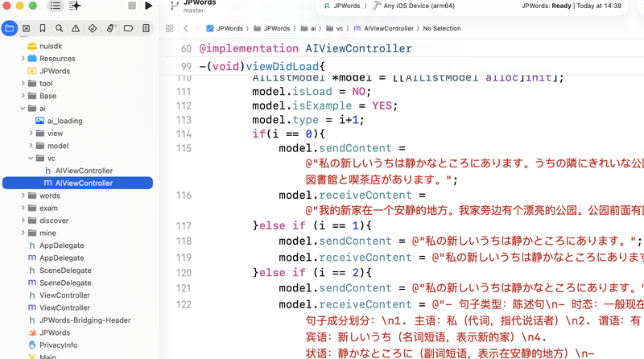Open the source control branch icon
Image resolution: width=644 pixels, height=359 pixels.
coord(175,6)
